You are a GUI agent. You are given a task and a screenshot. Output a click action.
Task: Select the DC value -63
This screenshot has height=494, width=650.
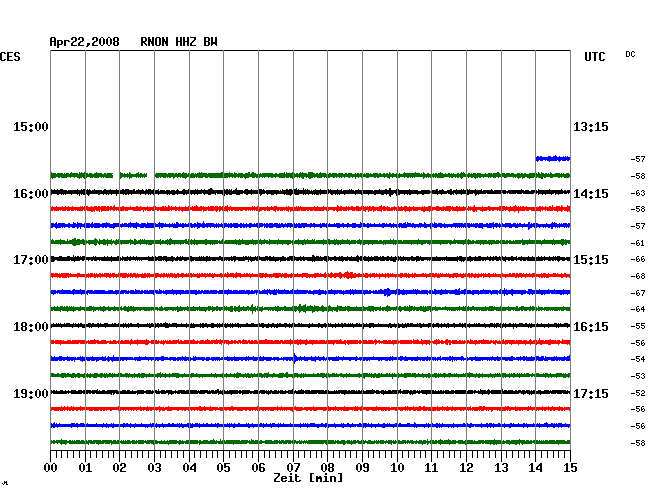[638, 193]
